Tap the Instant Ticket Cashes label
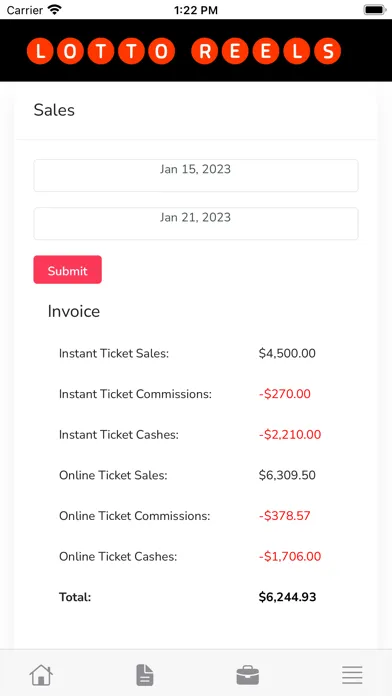 (119, 435)
